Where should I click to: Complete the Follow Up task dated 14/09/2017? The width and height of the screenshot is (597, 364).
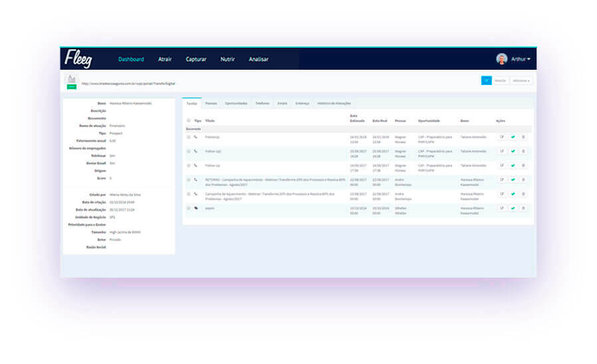tap(513, 166)
